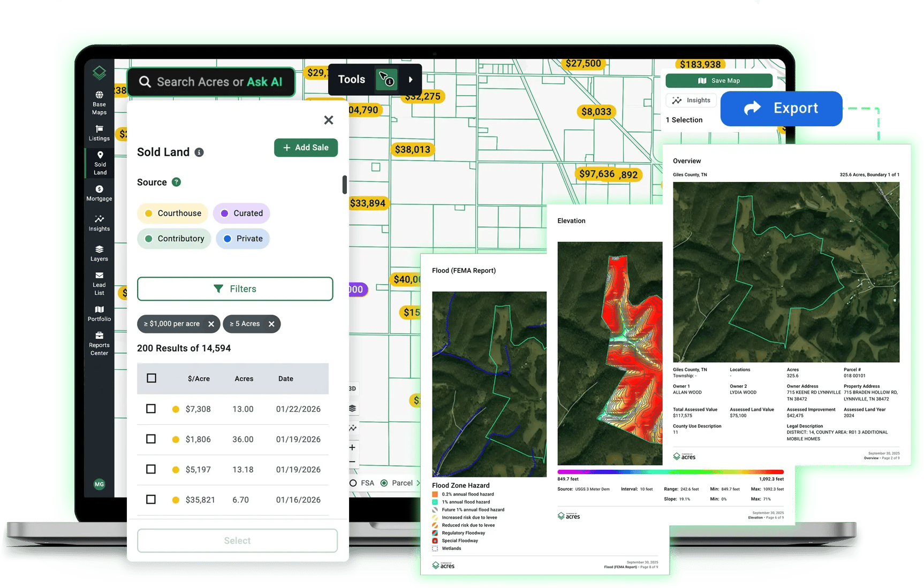The image size is (924, 588).
Task: Click the Source help question mark
Action: 176,182
